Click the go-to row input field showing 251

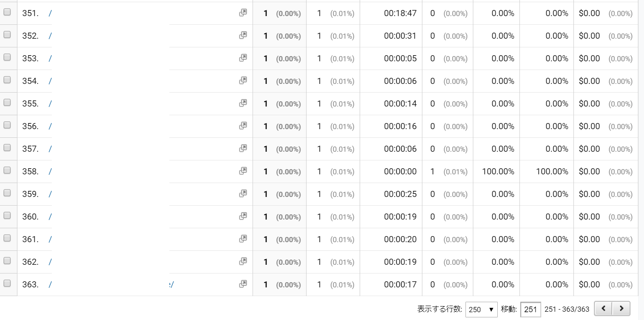click(x=530, y=310)
